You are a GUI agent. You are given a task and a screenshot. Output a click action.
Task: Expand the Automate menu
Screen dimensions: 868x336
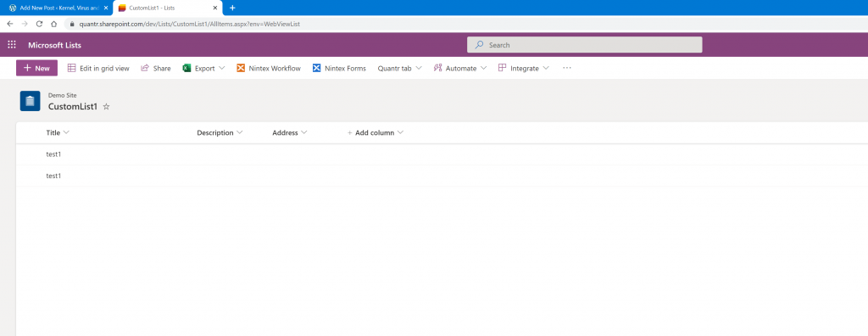(x=460, y=68)
